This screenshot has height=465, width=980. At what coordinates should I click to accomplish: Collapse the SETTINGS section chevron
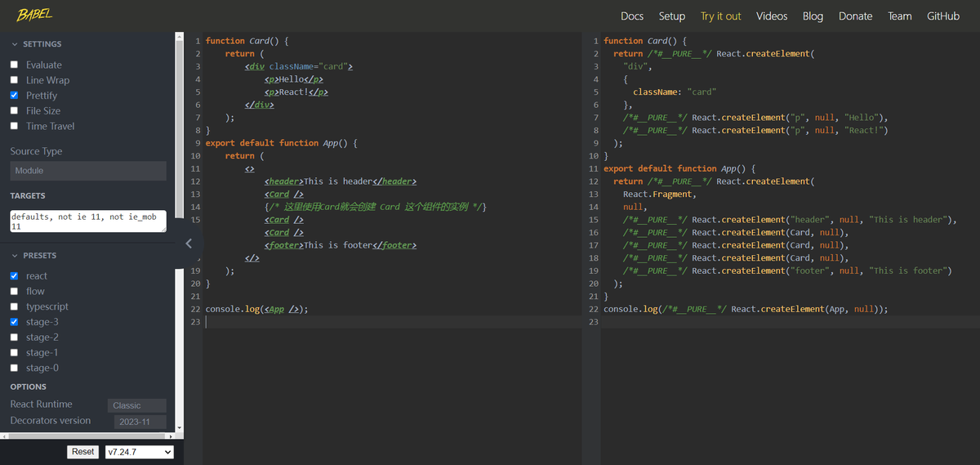tap(14, 44)
